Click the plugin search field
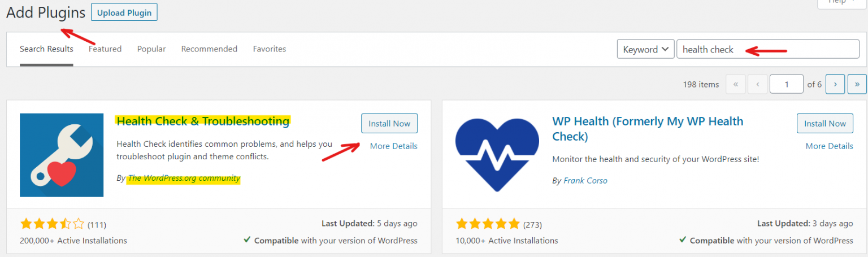Image resolution: width=868 pixels, height=257 pixels. [768, 49]
